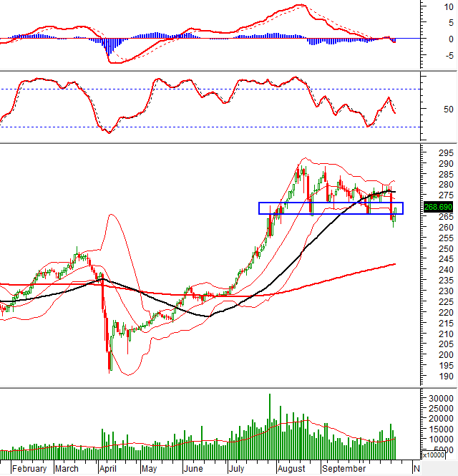Select the blue rectangle support zone
The height and width of the screenshot is (476, 458).
tap(331, 208)
